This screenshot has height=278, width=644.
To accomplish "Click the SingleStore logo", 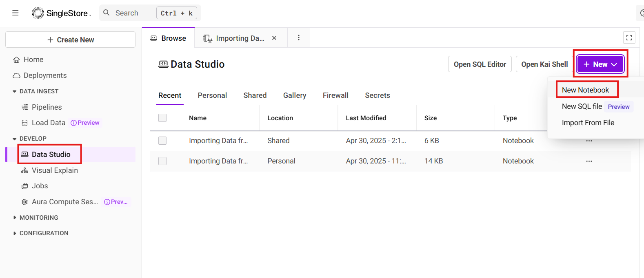I will tap(61, 13).
